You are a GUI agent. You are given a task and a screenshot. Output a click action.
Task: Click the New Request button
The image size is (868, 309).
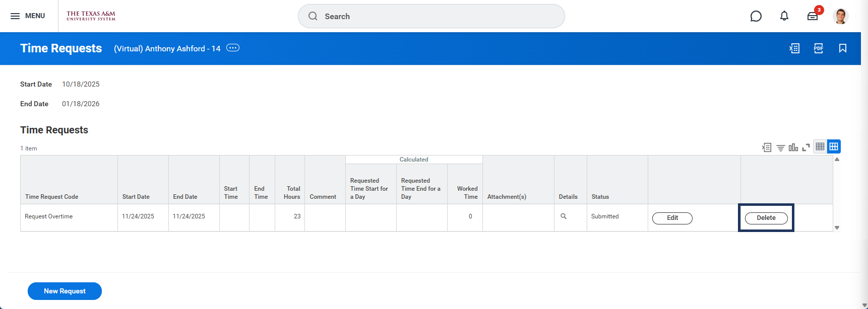tap(65, 291)
